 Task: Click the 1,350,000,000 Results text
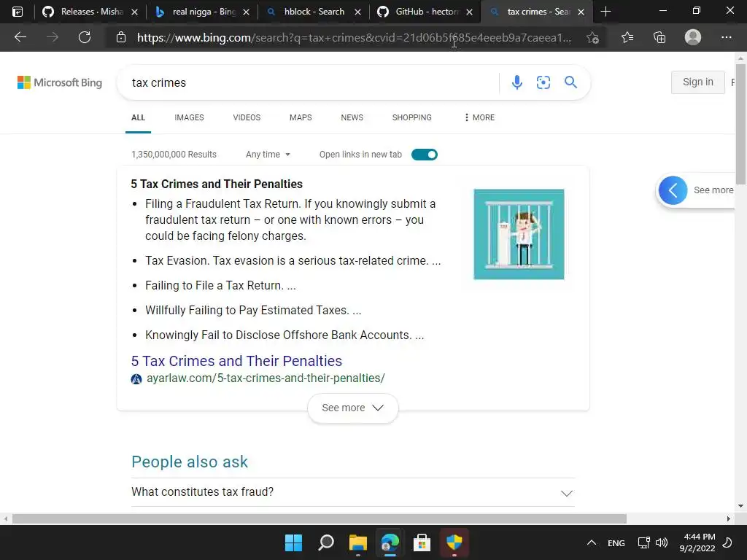point(174,155)
